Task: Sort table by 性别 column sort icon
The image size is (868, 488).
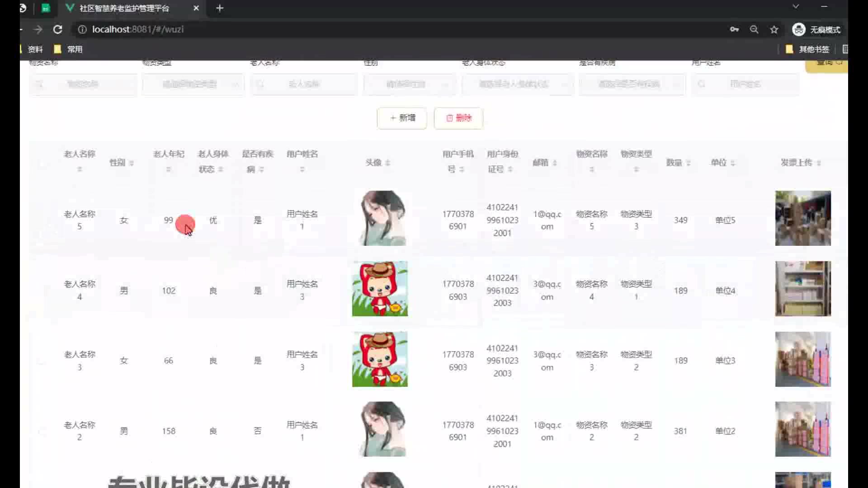Action: coord(132,163)
